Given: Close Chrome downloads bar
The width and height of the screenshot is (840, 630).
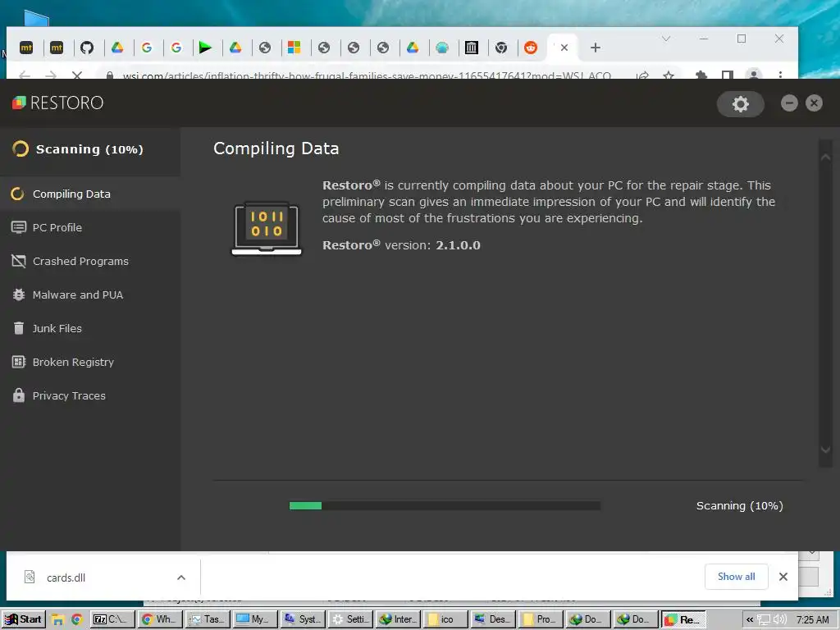Looking at the screenshot, I should pos(783,577).
